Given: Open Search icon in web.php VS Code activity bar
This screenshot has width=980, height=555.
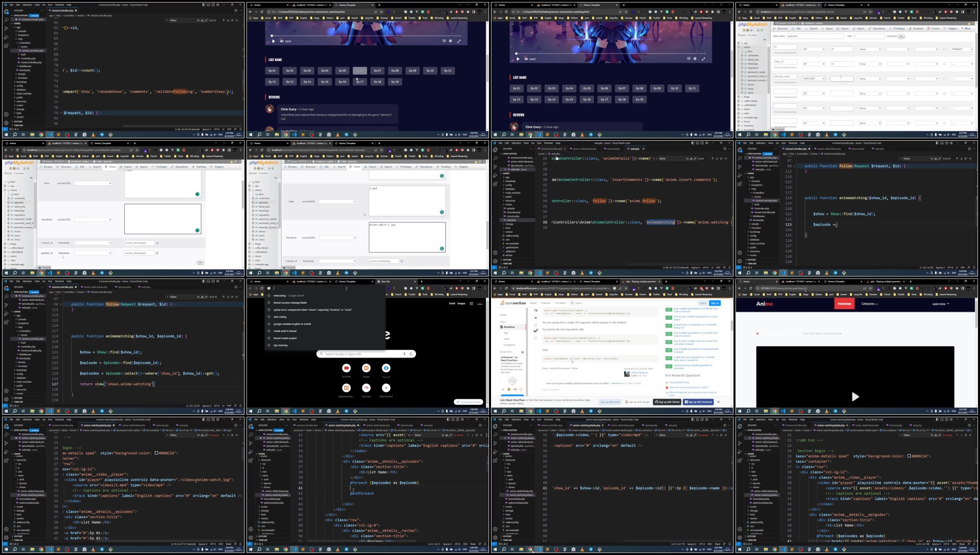Looking at the screenshot, I should (x=495, y=158).
